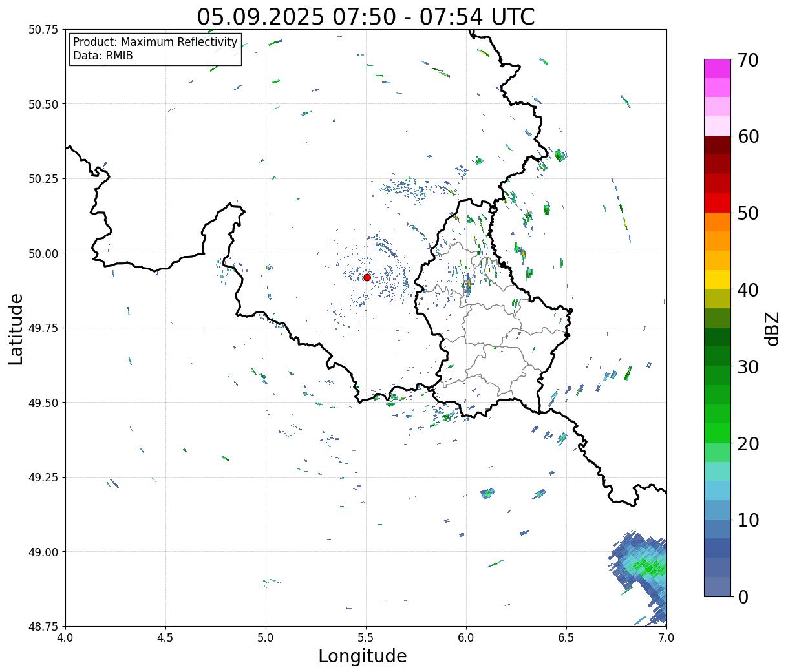This screenshot has width=788, height=672.
Task: Click the 'Product: Maximum Reflectivity' label
Action: tap(155, 42)
